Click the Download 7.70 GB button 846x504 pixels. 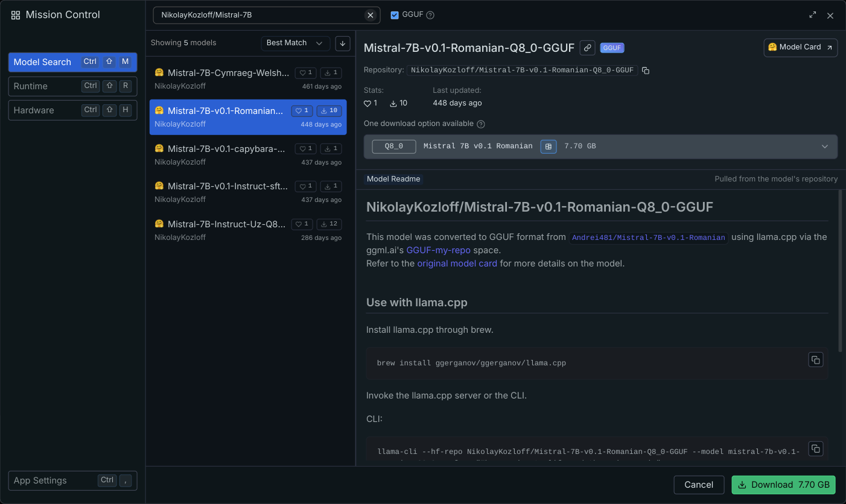point(783,485)
